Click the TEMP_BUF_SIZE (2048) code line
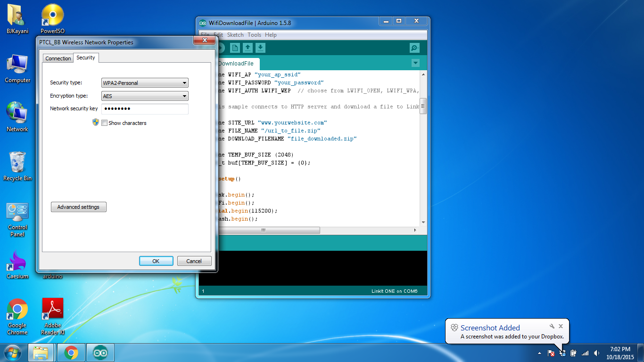 (x=256, y=155)
